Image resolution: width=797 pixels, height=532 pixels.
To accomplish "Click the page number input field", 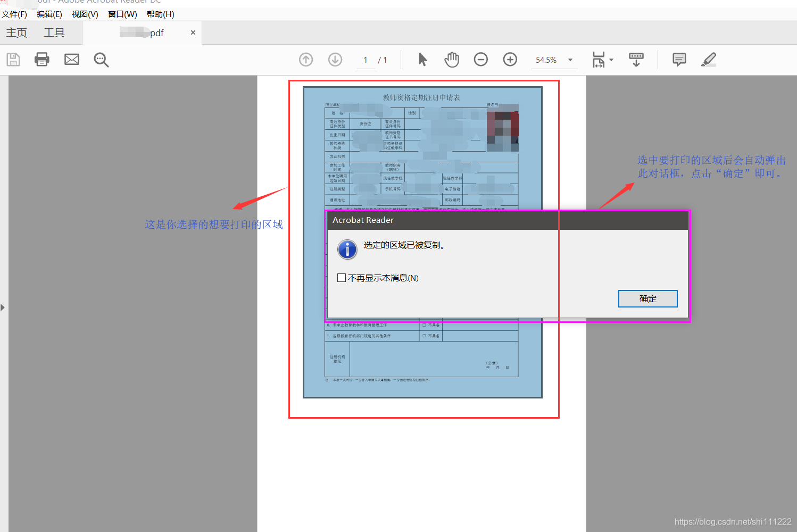I will tap(366, 60).
